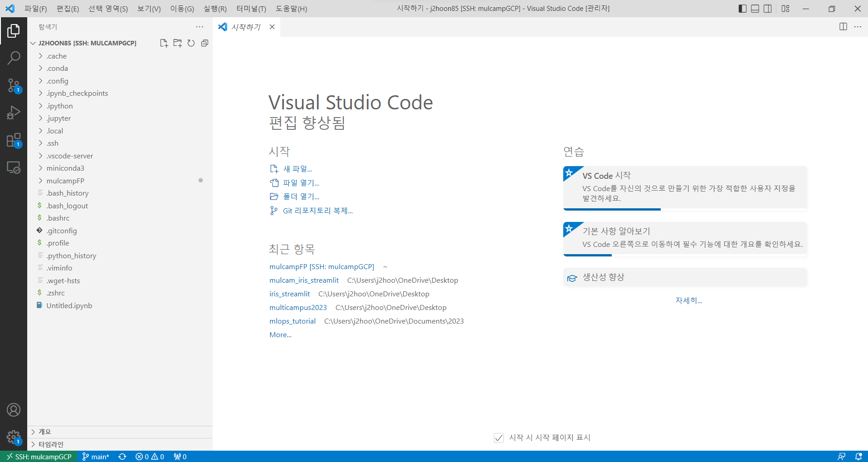The height and width of the screenshot is (462, 868).
Task: Open forwarded ports status item
Action: coord(180,457)
